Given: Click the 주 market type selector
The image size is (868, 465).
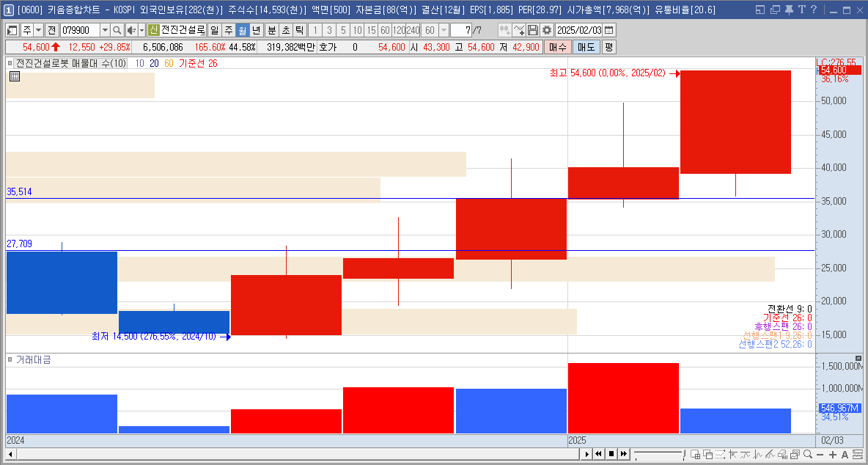Looking at the screenshot, I should (x=26, y=31).
